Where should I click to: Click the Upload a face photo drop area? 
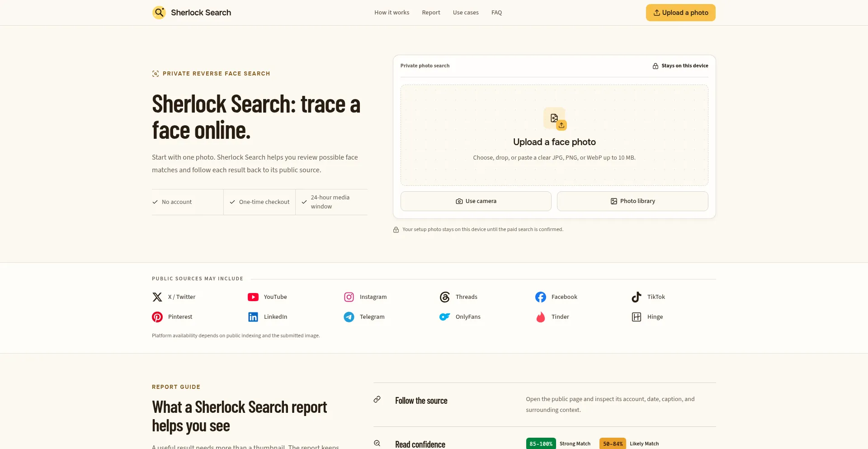click(x=554, y=135)
